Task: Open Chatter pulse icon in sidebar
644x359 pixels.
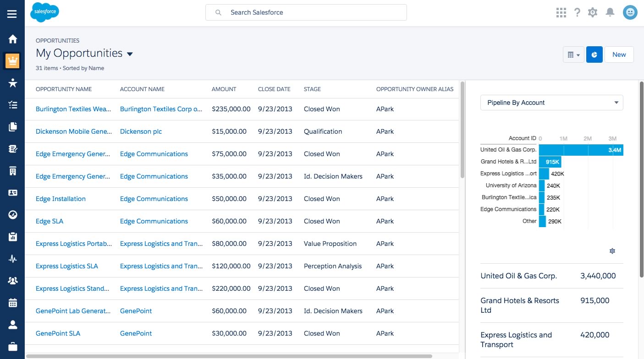Action: (x=13, y=259)
